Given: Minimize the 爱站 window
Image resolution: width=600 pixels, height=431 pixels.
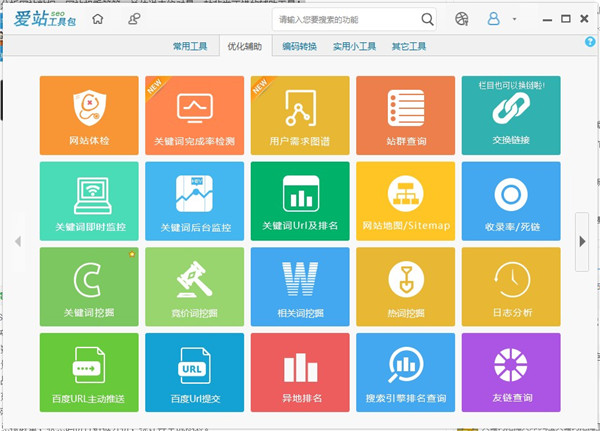Looking at the screenshot, I should [x=547, y=19].
